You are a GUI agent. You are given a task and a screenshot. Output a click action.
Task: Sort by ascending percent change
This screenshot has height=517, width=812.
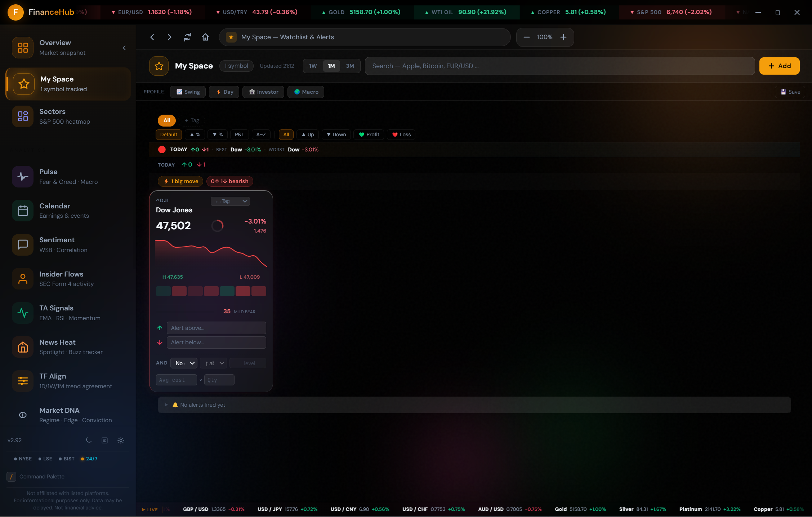(x=195, y=134)
